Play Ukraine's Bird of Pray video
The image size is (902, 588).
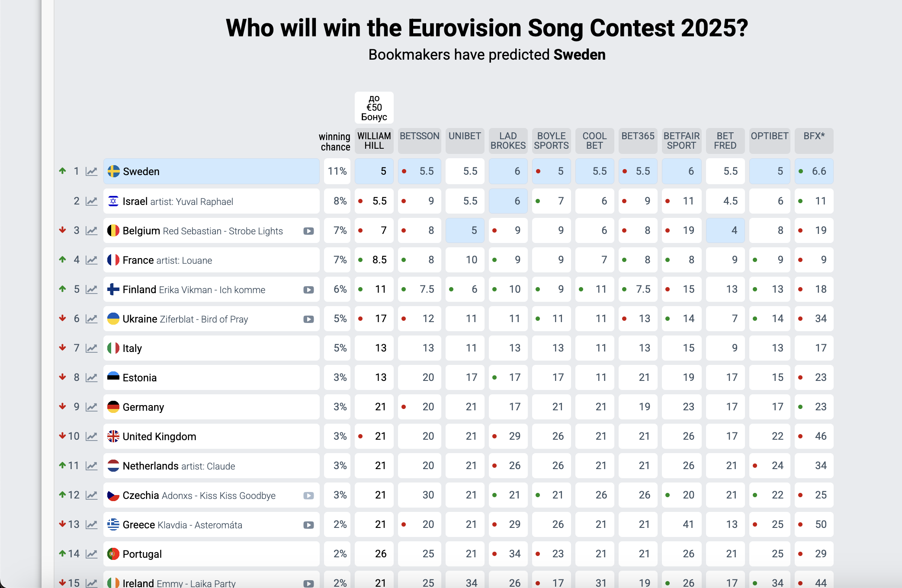[x=308, y=319]
